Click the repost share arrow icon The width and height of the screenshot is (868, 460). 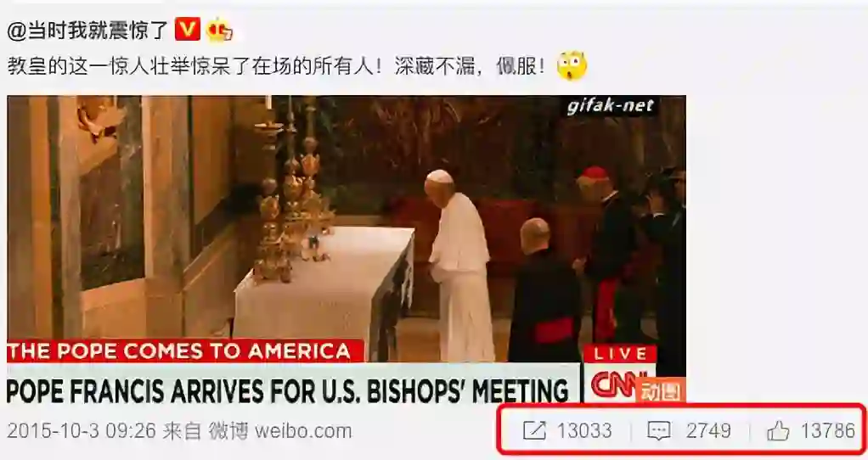coord(533,430)
